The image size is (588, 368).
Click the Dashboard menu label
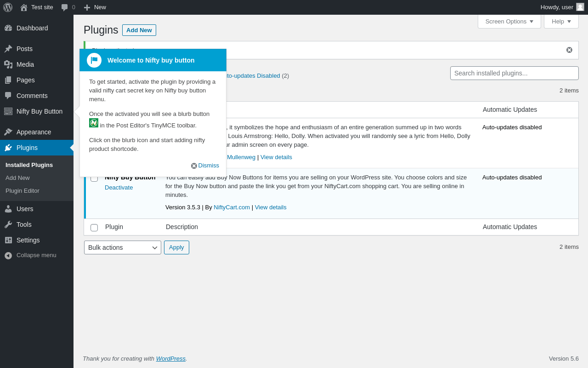coord(32,28)
